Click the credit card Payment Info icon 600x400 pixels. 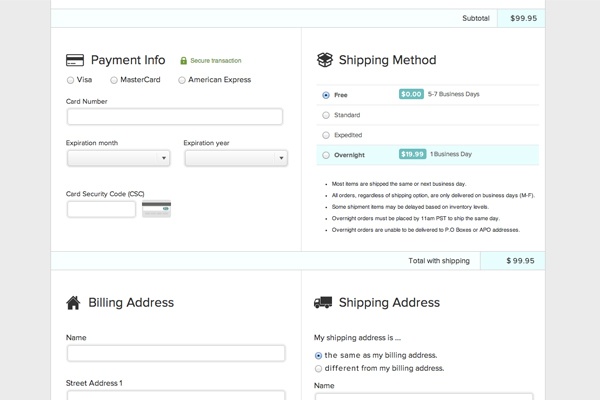pos(74,60)
